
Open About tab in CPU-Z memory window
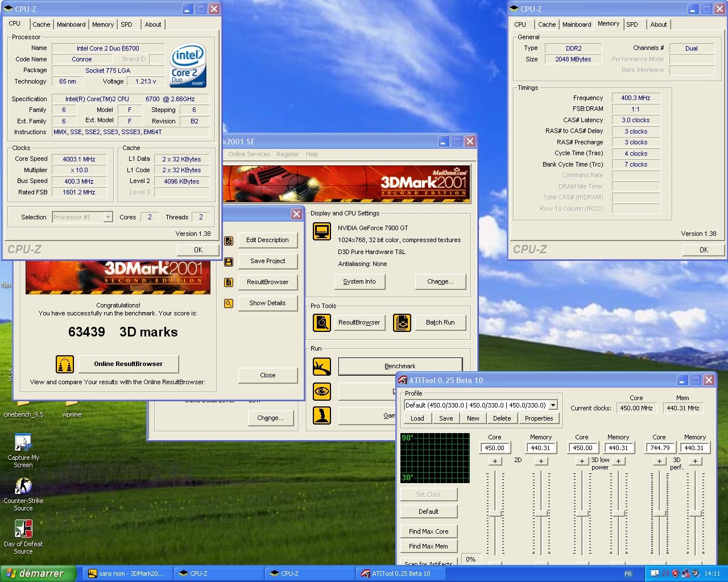(659, 24)
